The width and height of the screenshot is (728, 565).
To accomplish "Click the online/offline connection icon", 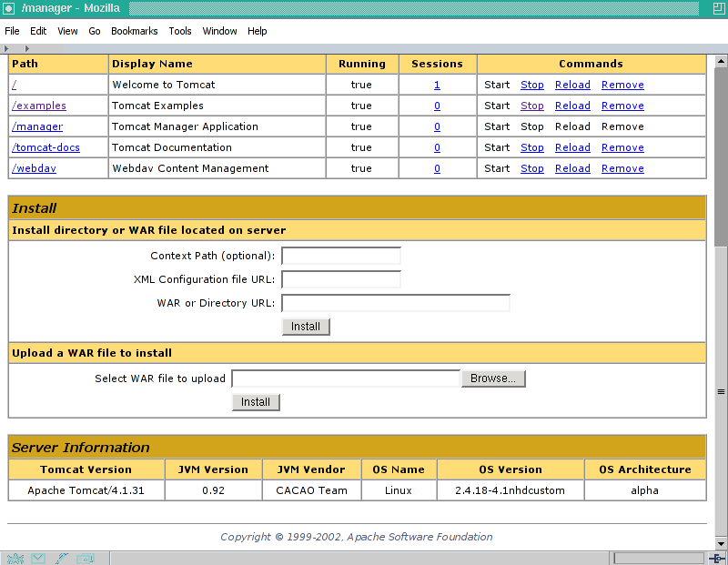I will coord(718,558).
